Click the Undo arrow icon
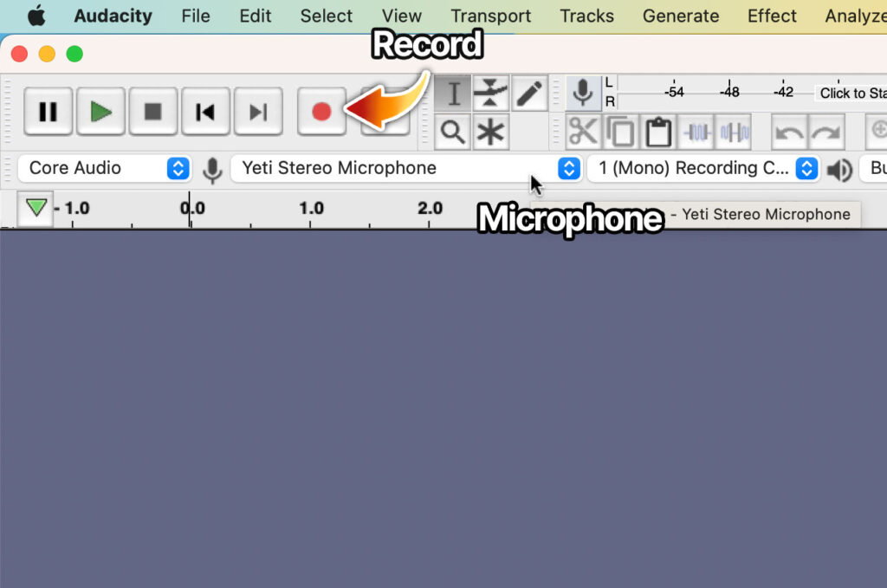Screen dimensions: 887x588 click(789, 132)
